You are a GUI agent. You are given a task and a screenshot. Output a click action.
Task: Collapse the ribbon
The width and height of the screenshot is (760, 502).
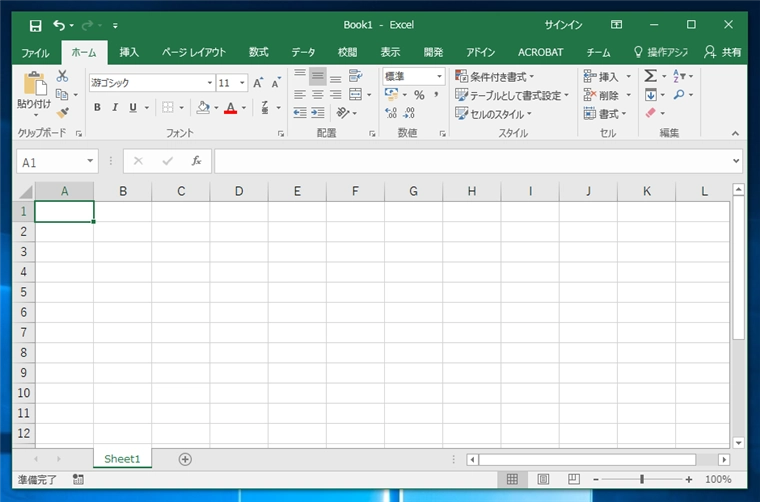pos(735,133)
